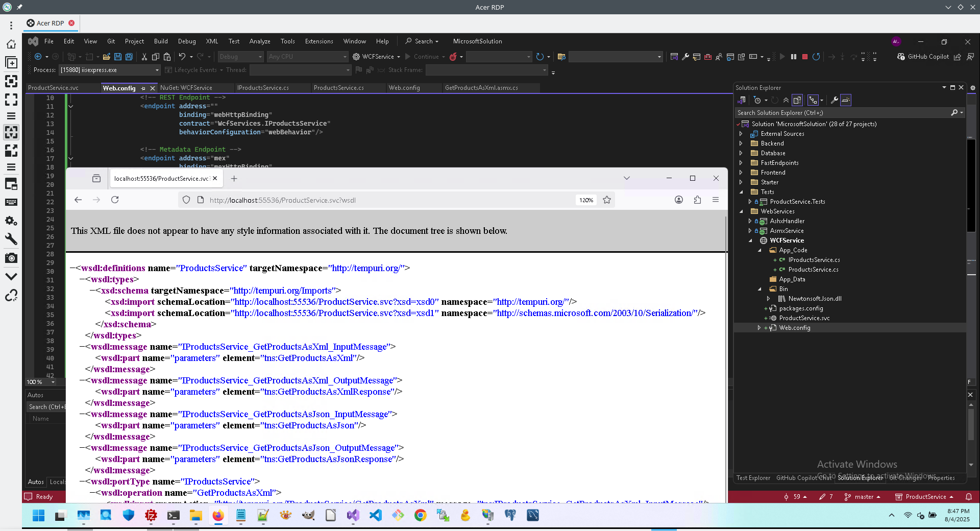Click the Windows Start button
Viewport: 980px width, 531px height.
[38, 515]
